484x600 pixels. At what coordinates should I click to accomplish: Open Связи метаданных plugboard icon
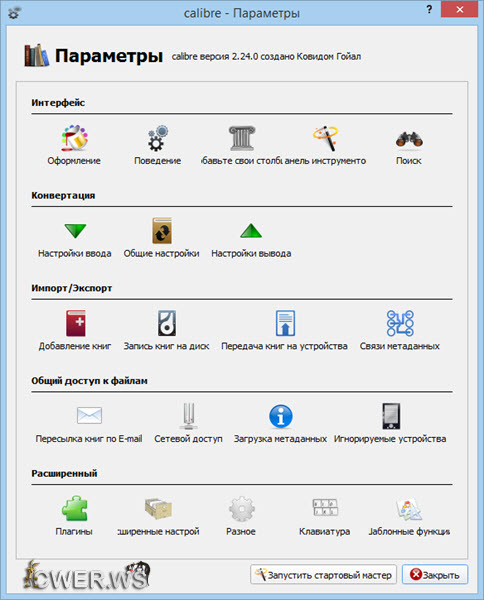400,323
